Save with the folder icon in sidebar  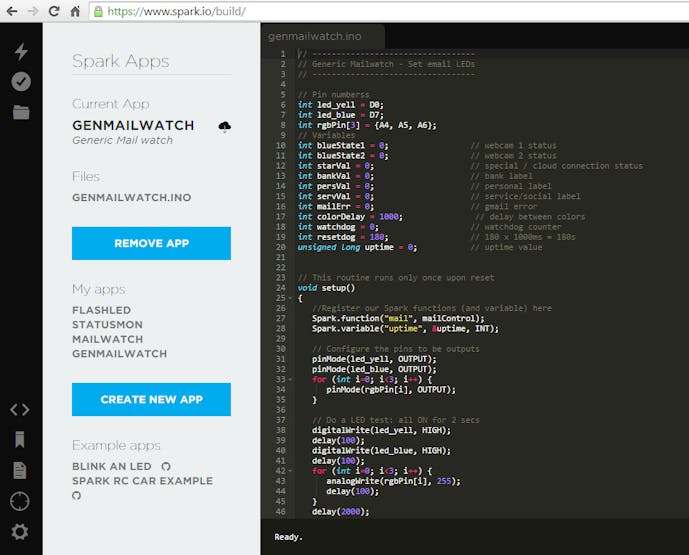(21, 112)
